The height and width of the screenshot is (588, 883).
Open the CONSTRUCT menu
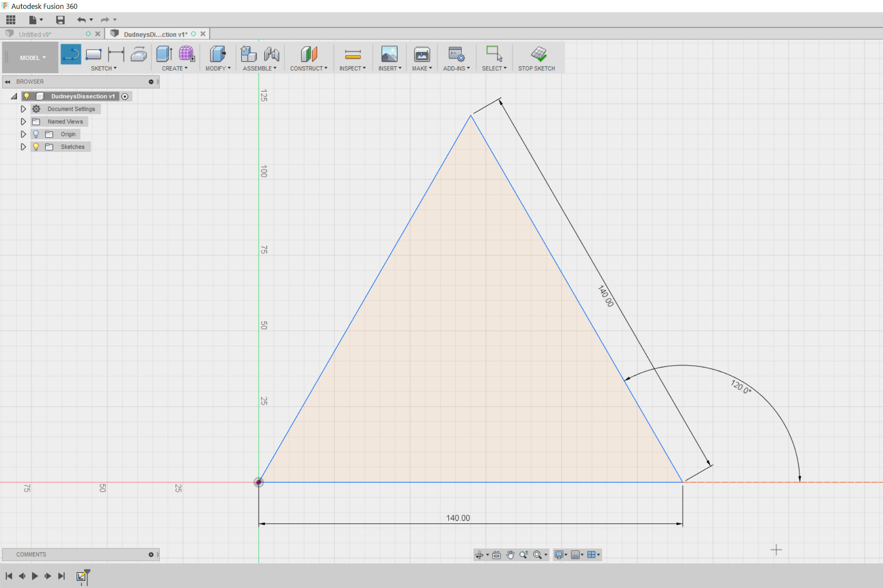click(x=308, y=68)
